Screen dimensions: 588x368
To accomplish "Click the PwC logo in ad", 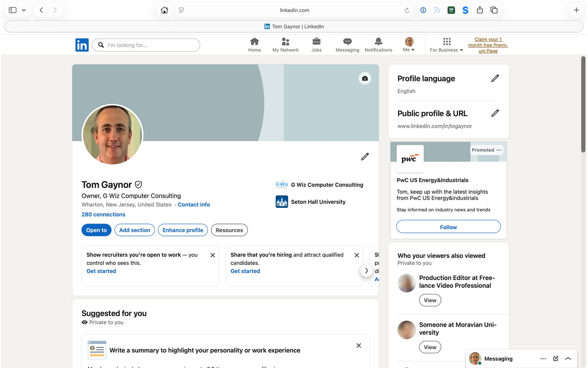I will coord(410,159).
